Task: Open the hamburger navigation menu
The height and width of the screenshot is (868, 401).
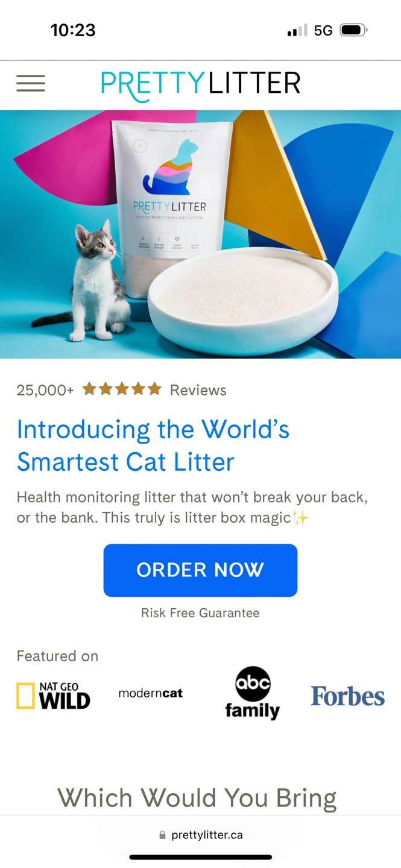Action: (x=31, y=83)
